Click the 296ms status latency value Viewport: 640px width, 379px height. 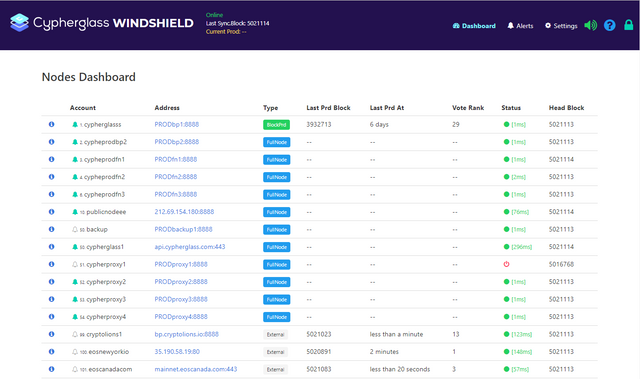[521, 247]
